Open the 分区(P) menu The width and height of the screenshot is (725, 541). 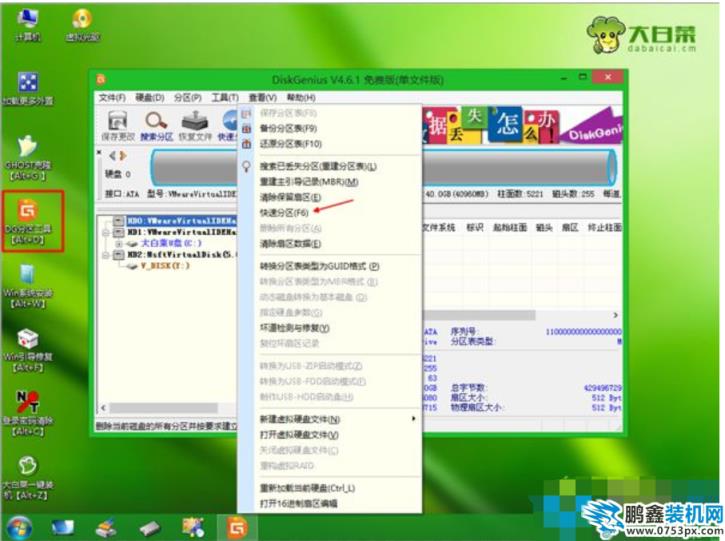[188, 98]
